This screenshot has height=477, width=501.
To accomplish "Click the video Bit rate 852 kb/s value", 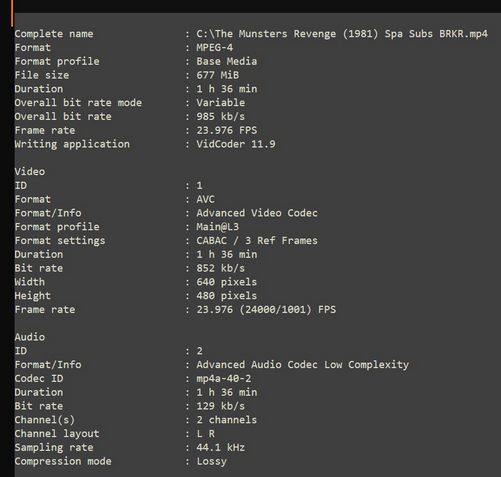I will coord(220,268).
